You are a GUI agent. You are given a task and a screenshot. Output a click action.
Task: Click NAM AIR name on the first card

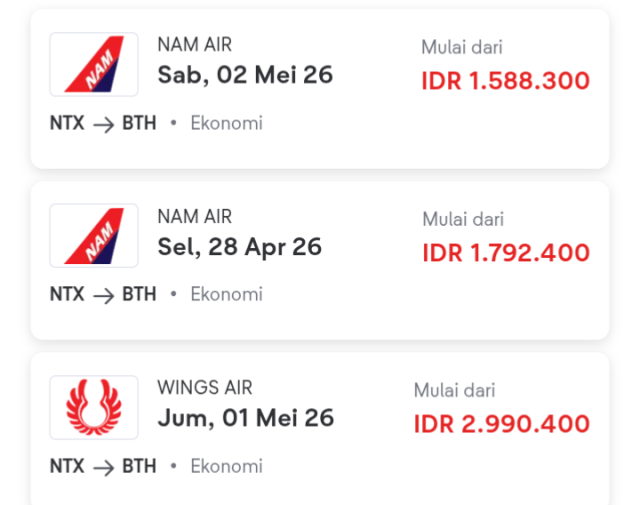[x=194, y=45]
